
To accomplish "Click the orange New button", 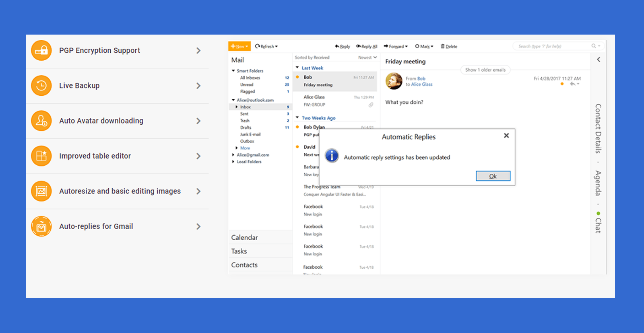I will coord(239,46).
